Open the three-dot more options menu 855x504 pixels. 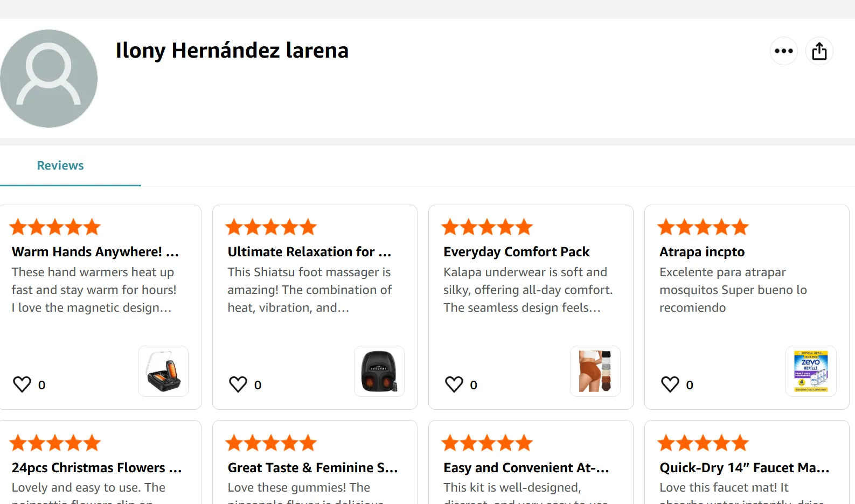(x=783, y=51)
